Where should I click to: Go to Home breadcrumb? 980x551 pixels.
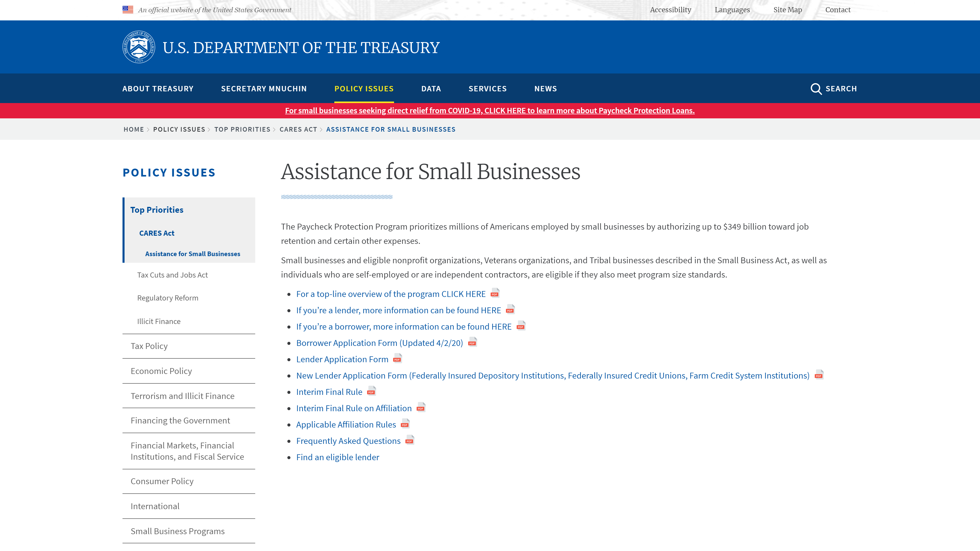[x=133, y=129]
